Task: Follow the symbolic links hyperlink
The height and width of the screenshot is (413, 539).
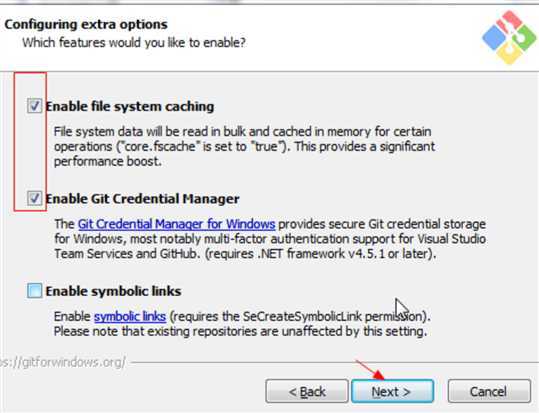Action: point(130,316)
